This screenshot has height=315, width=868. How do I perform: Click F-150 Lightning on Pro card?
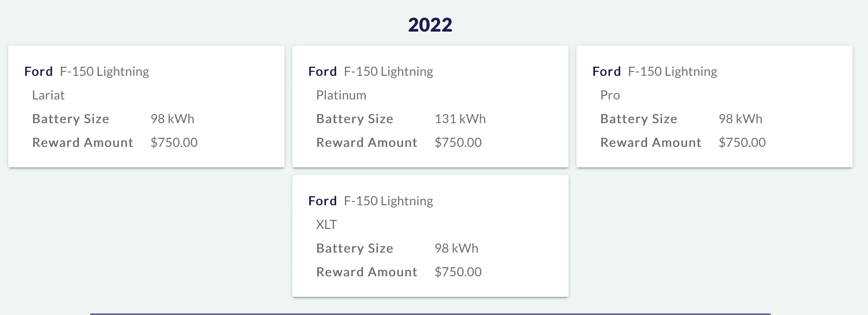point(672,71)
